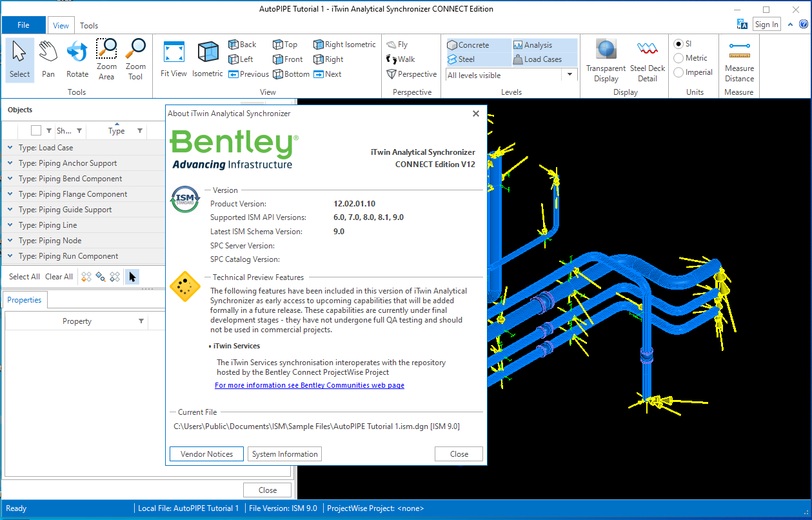
Task: Click 'File Version: ISM 9.0' in status bar
Action: click(283, 508)
